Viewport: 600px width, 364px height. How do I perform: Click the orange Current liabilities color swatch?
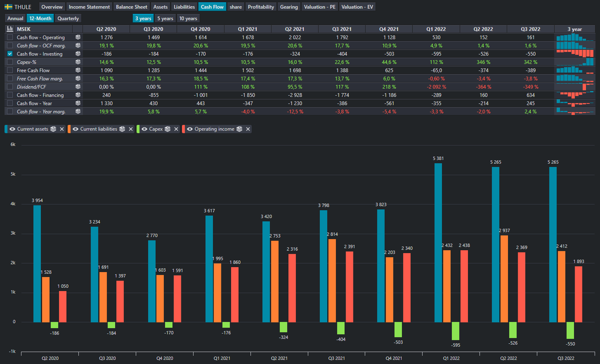(69, 129)
